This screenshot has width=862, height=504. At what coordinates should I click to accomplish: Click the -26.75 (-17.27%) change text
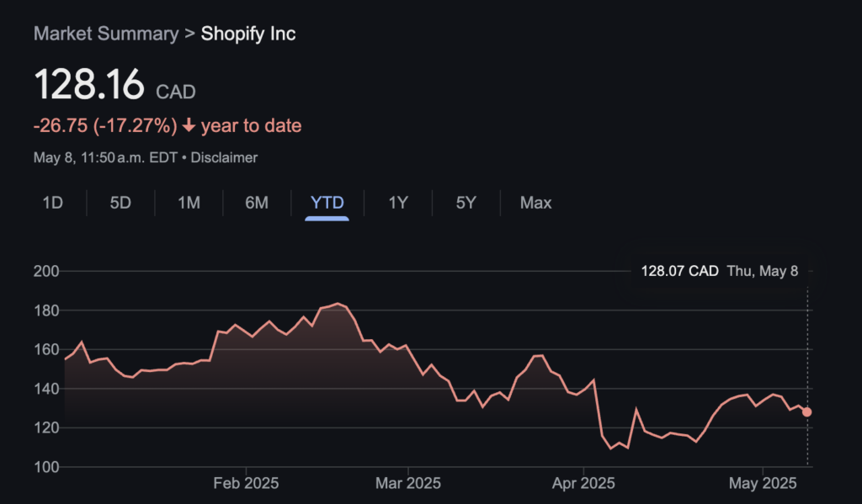coord(105,126)
